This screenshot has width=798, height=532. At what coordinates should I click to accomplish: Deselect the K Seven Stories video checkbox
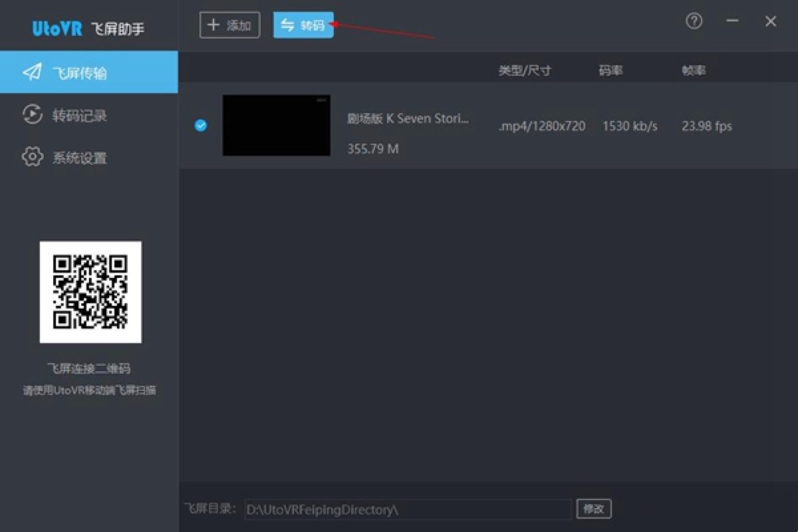coord(200,126)
